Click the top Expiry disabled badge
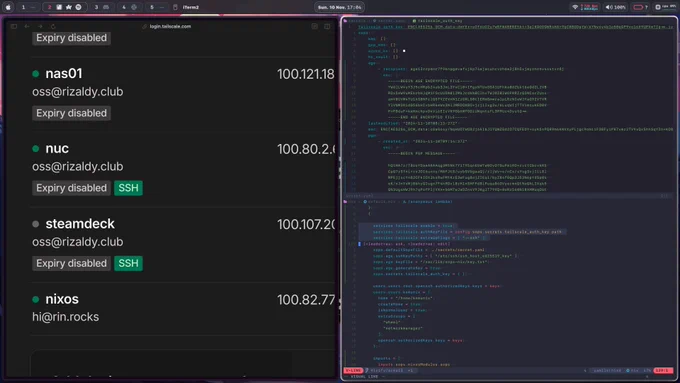Viewport: 680px width, 383px height. pyautogui.click(x=72, y=38)
